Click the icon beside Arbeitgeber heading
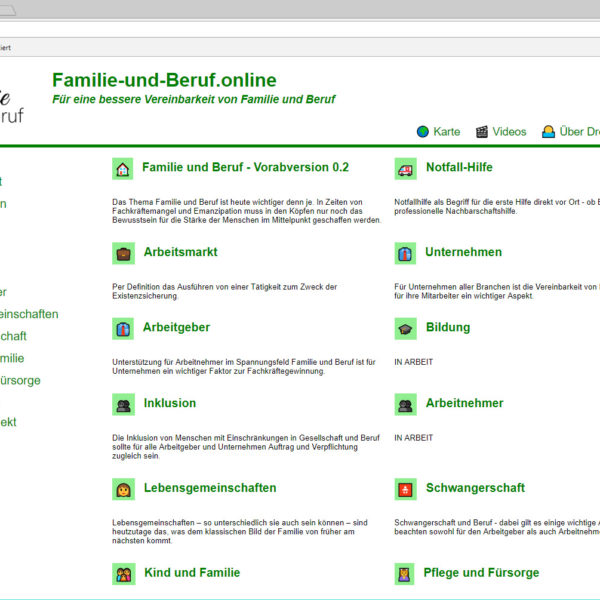The image size is (600, 600). tap(123, 328)
